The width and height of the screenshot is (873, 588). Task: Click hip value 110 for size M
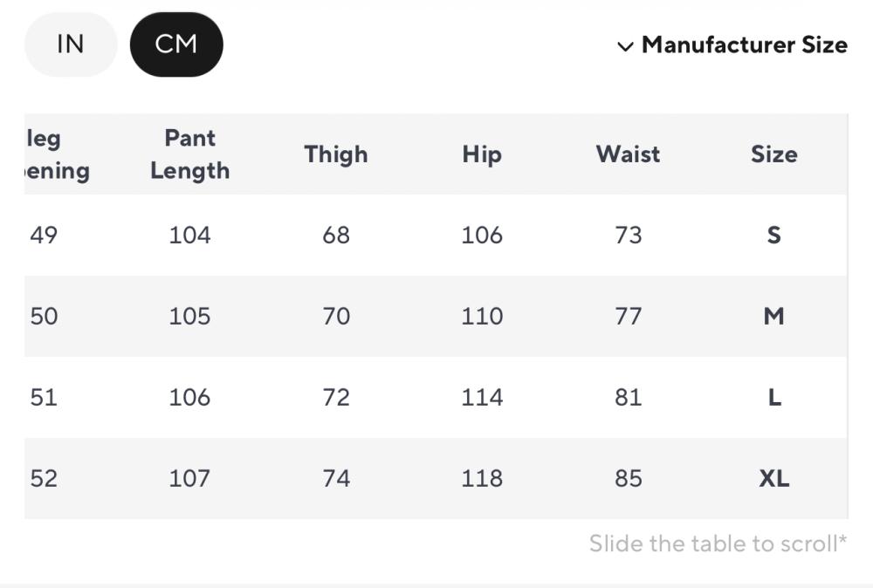[482, 317]
